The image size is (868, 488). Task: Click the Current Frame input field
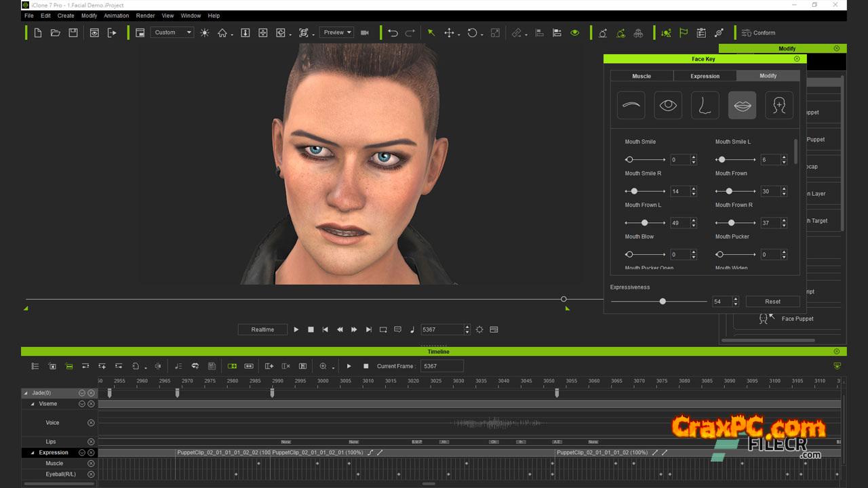tap(441, 366)
